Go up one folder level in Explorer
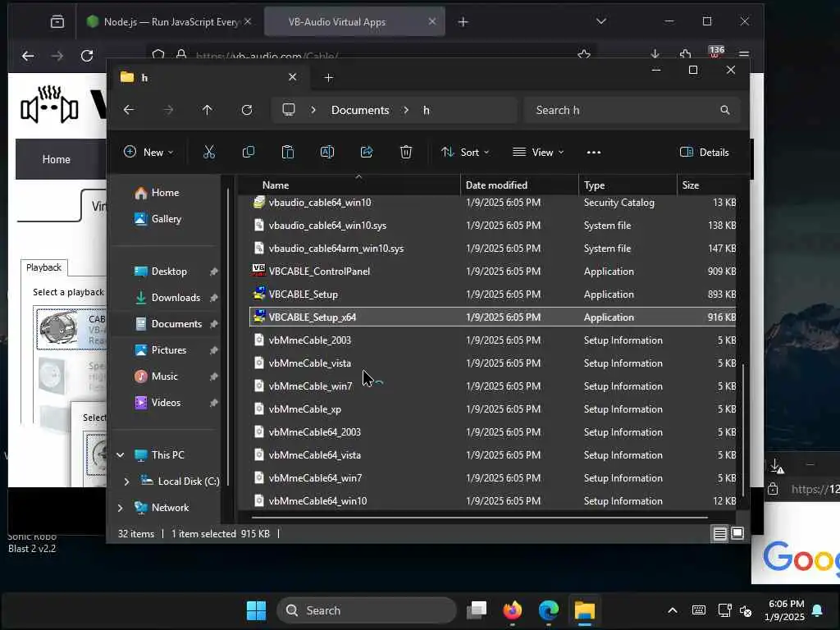The height and width of the screenshot is (630, 840). click(x=208, y=110)
